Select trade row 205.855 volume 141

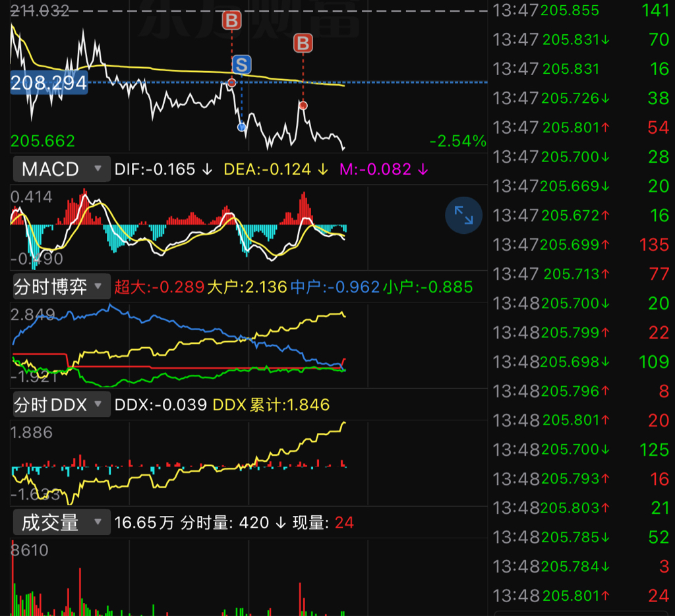(x=581, y=11)
